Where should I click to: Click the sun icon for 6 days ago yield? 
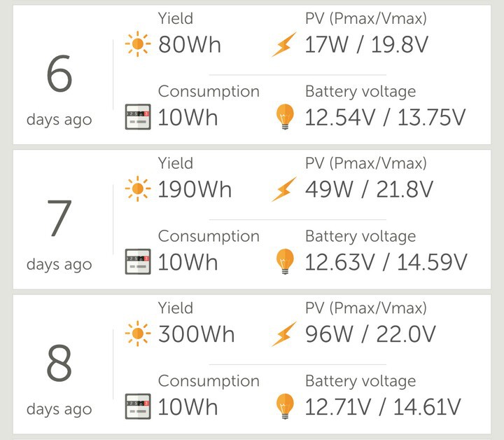tap(138, 44)
